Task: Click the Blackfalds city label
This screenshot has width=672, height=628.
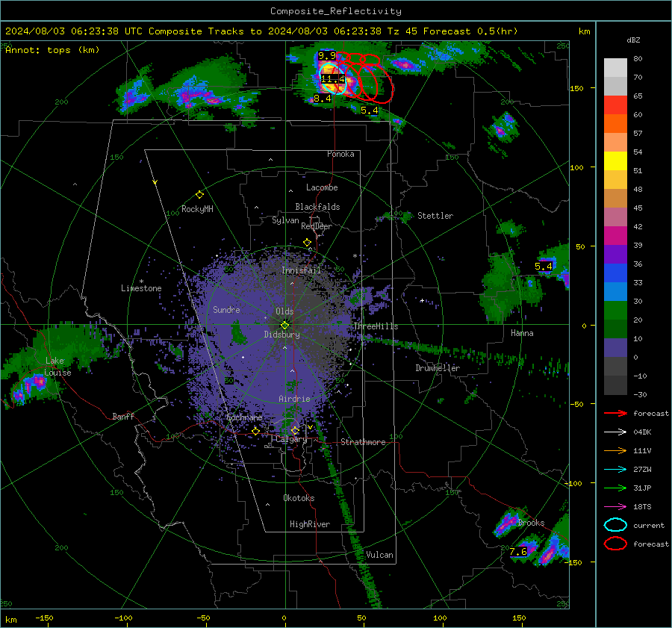Action: point(317,207)
